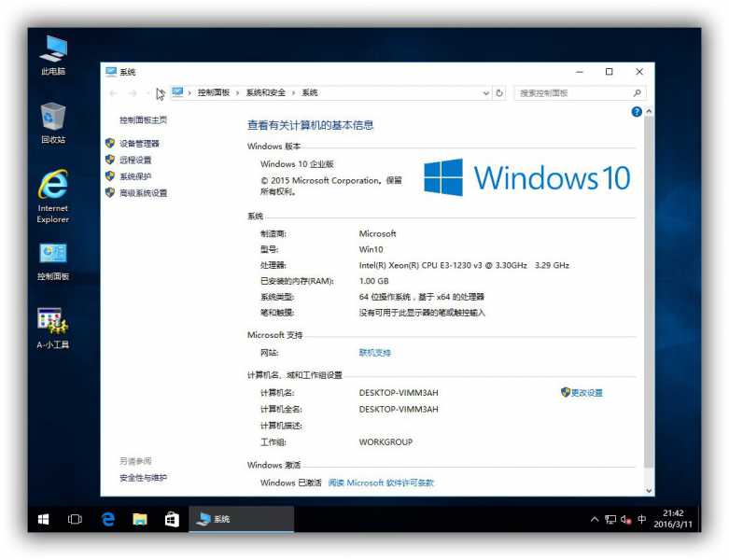729x560 pixels.
Task: Launch Edge browser from taskbar
Action: (108, 519)
